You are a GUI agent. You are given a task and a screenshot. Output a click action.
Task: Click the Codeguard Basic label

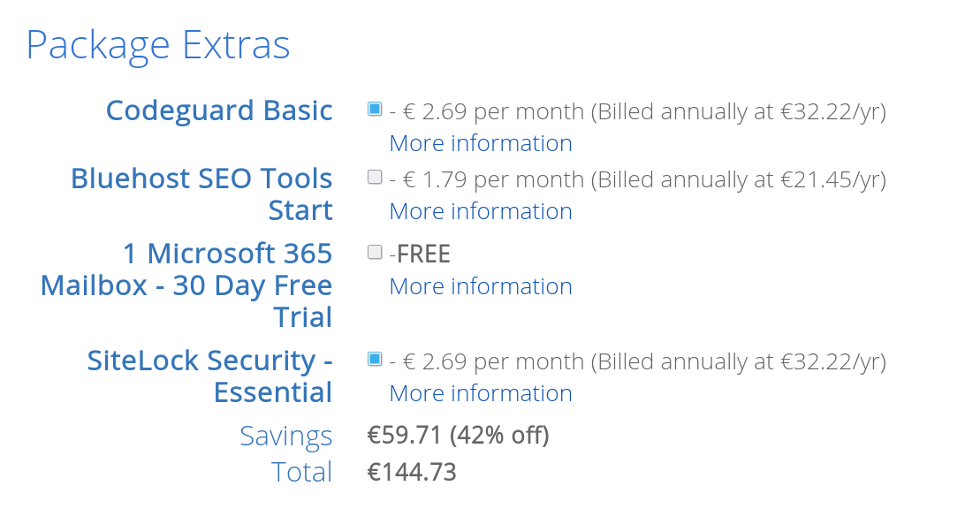pos(219,111)
